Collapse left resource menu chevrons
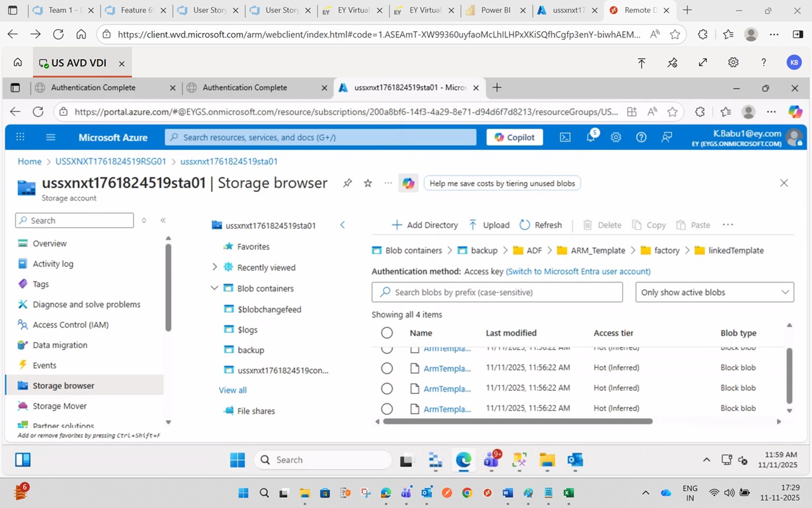 click(163, 220)
